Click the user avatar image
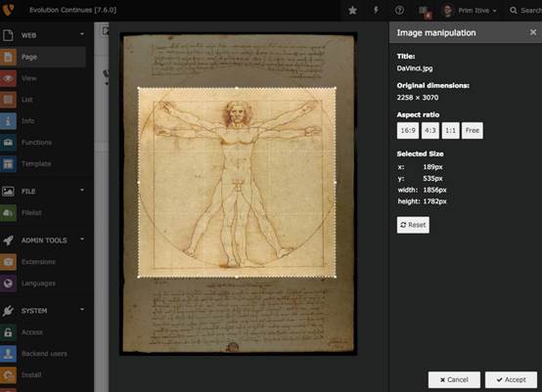The width and height of the screenshot is (542, 392). point(447,11)
